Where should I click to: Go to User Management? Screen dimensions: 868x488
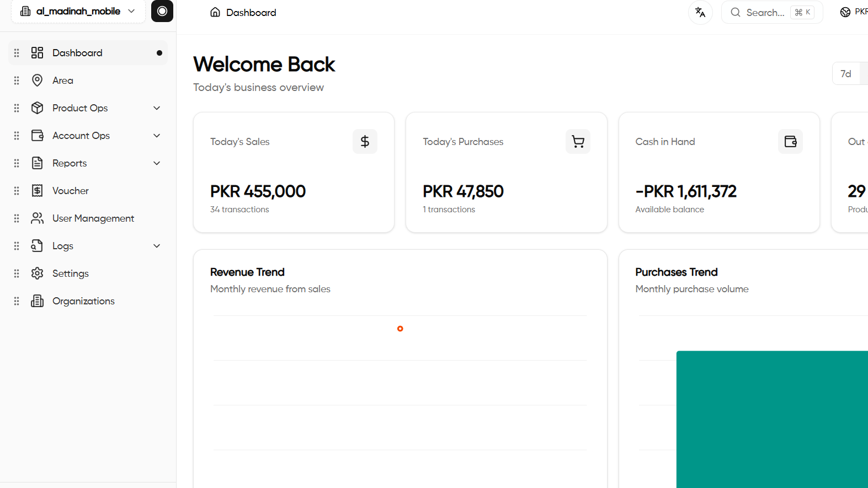coord(93,218)
